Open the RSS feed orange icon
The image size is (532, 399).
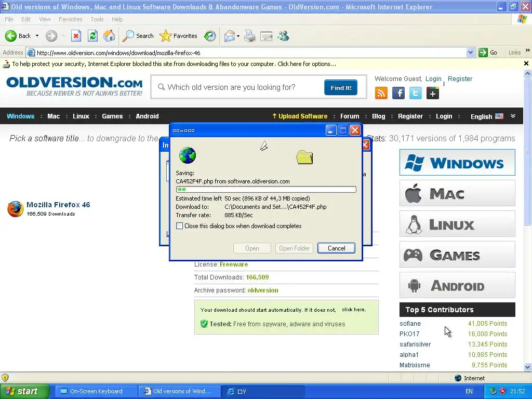point(381,93)
